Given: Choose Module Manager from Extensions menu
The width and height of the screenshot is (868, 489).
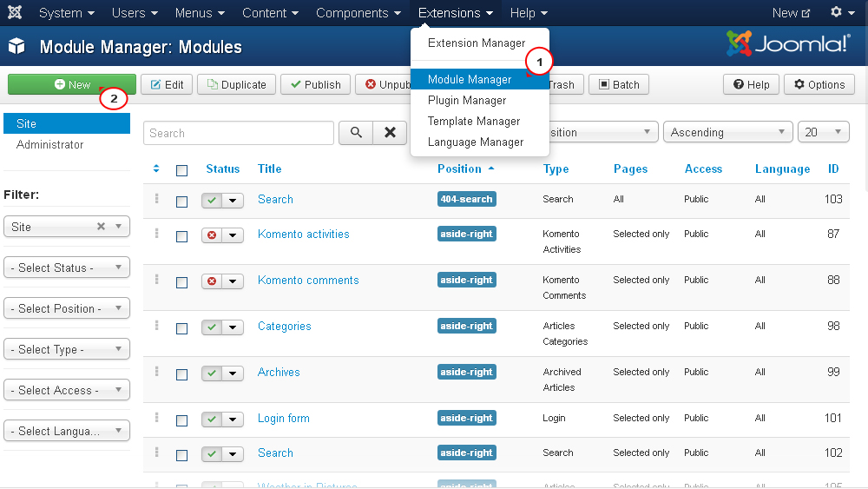Looking at the screenshot, I should 479,79.
